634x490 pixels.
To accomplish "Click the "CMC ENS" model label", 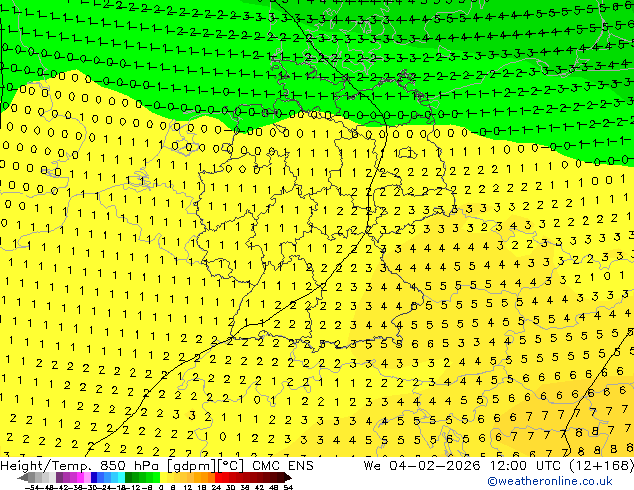I will [x=283, y=465].
